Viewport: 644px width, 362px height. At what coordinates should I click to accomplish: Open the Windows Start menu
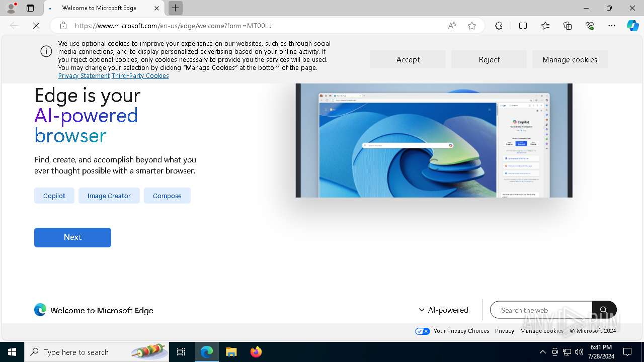click(12, 352)
